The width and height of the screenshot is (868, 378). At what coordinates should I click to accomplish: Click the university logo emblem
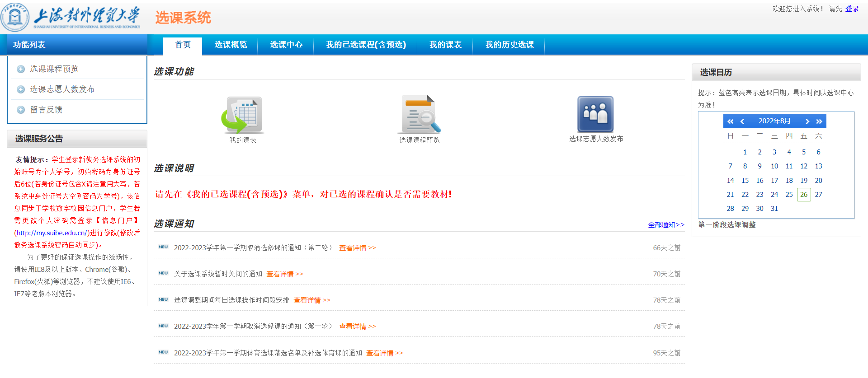pyautogui.click(x=15, y=17)
